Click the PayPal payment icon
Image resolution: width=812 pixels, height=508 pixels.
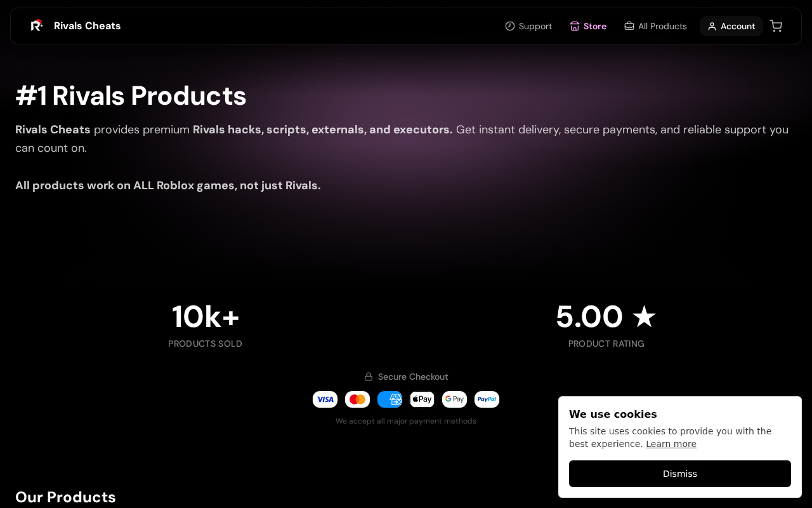tap(487, 399)
